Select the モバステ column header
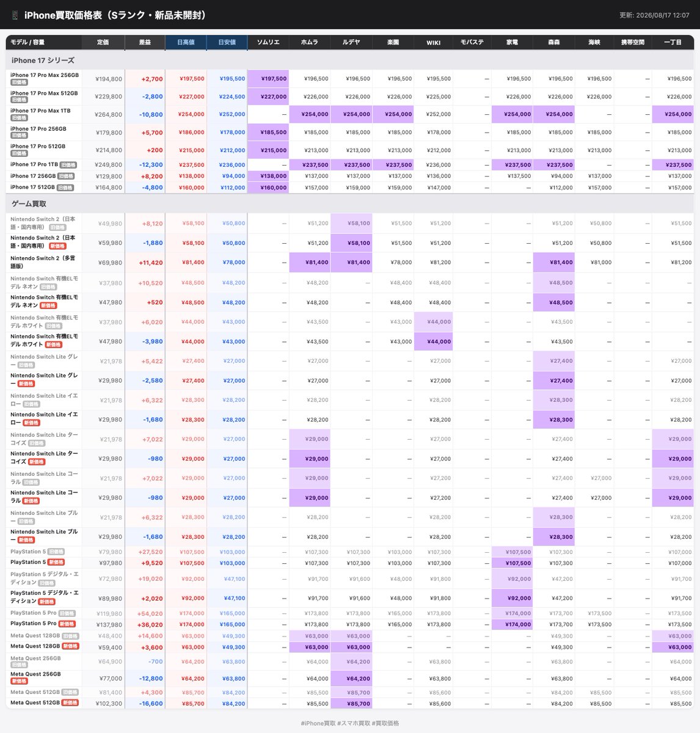 coord(472,42)
